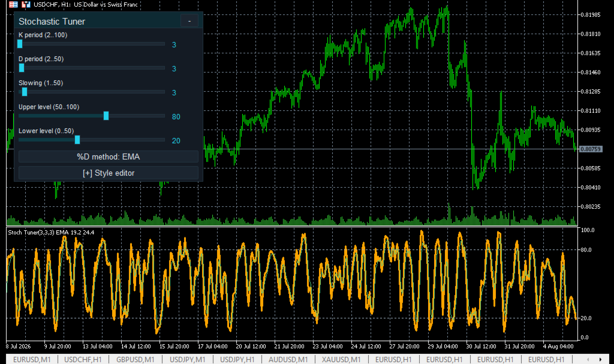This screenshot has width=614, height=364.
Task: Collapse the Stochastic Tuner panel
Action: click(189, 21)
